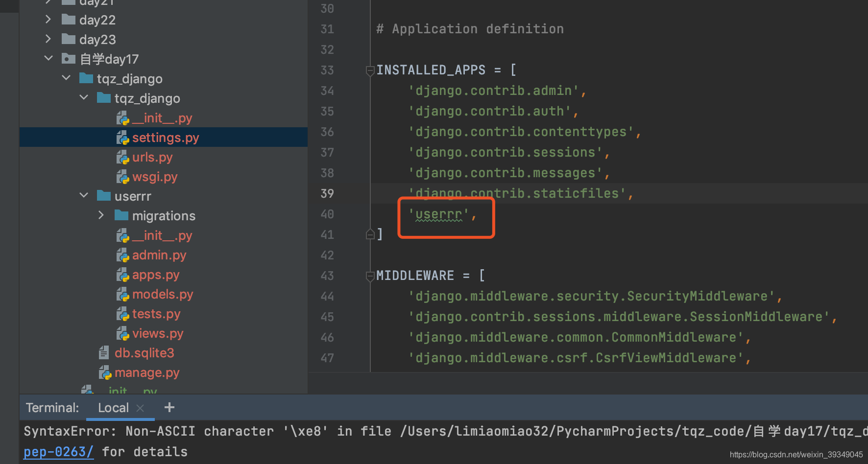The height and width of the screenshot is (464, 868).
Task: Open tests.py under userrr
Action: click(156, 314)
